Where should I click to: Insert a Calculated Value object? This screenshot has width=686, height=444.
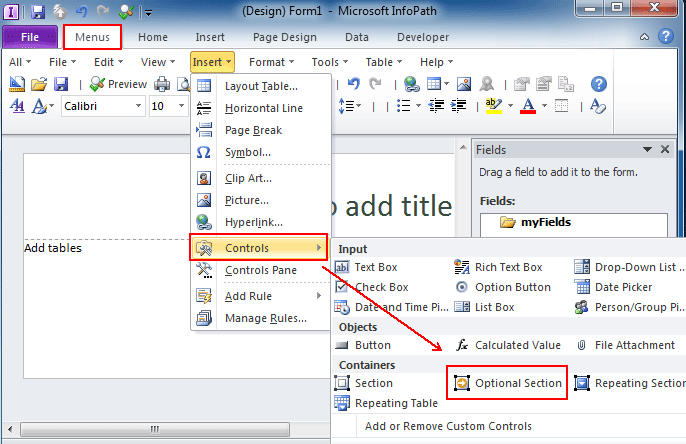point(508,345)
